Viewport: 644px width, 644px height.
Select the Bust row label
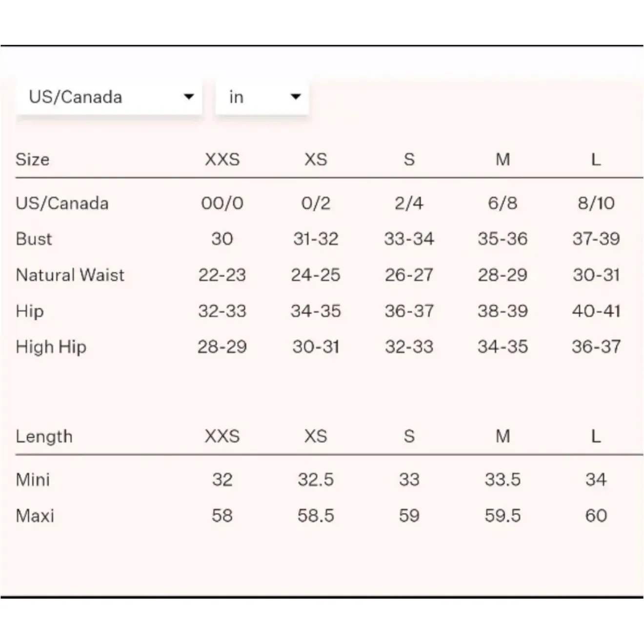click(x=34, y=239)
